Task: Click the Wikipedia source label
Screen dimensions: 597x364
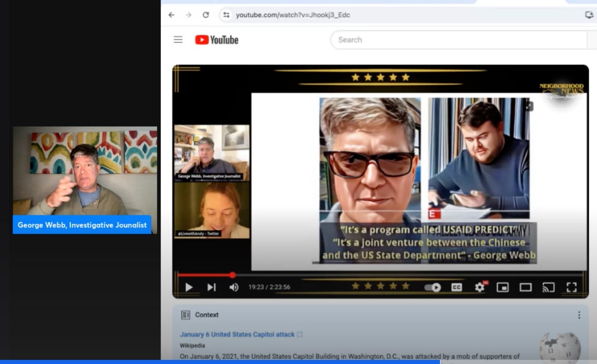Action: (x=192, y=346)
